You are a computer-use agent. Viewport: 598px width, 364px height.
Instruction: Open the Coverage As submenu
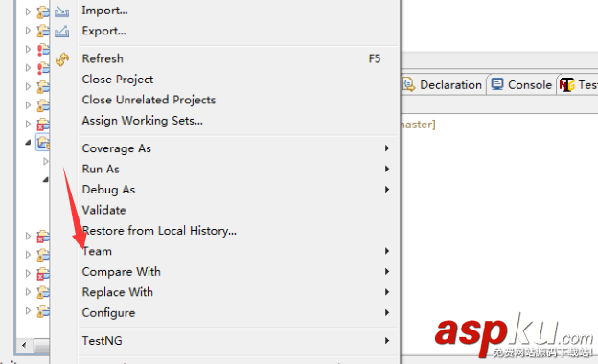click(239, 148)
